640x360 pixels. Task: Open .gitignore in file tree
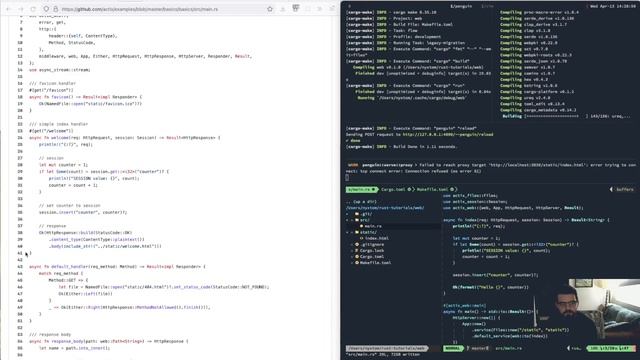point(372,244)
